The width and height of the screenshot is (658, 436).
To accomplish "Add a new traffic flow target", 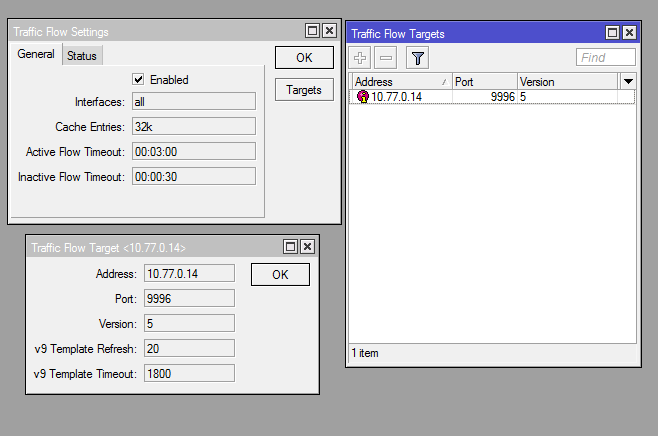I will point(360,58).
